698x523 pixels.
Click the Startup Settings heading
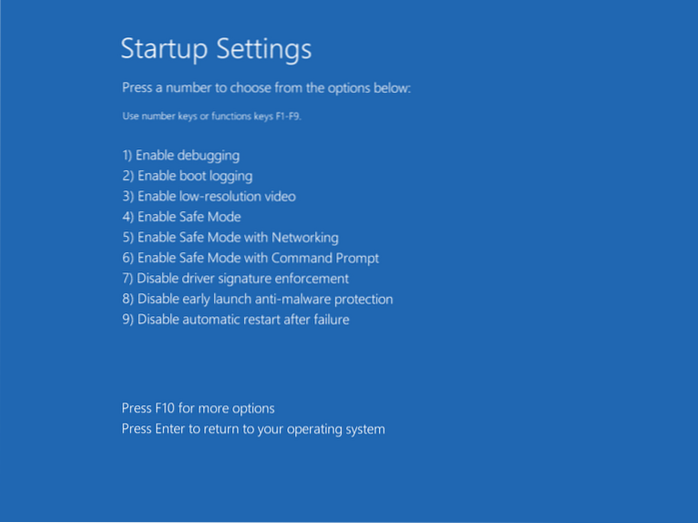(x=216, y=49)
